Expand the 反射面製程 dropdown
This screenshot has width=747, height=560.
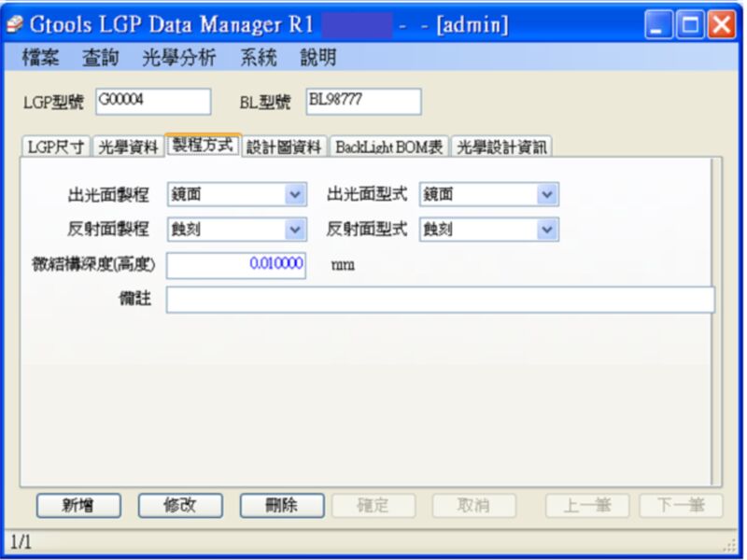coord(296,230)
